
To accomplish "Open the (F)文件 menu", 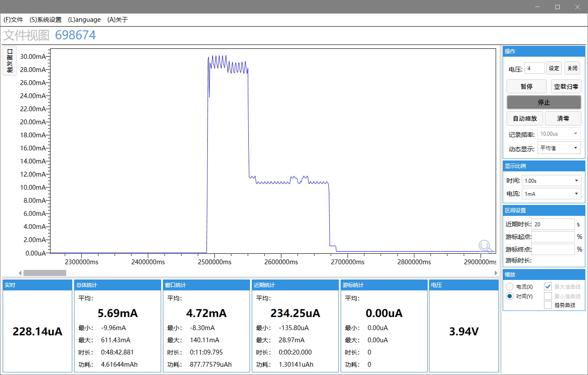I will 13,20.
